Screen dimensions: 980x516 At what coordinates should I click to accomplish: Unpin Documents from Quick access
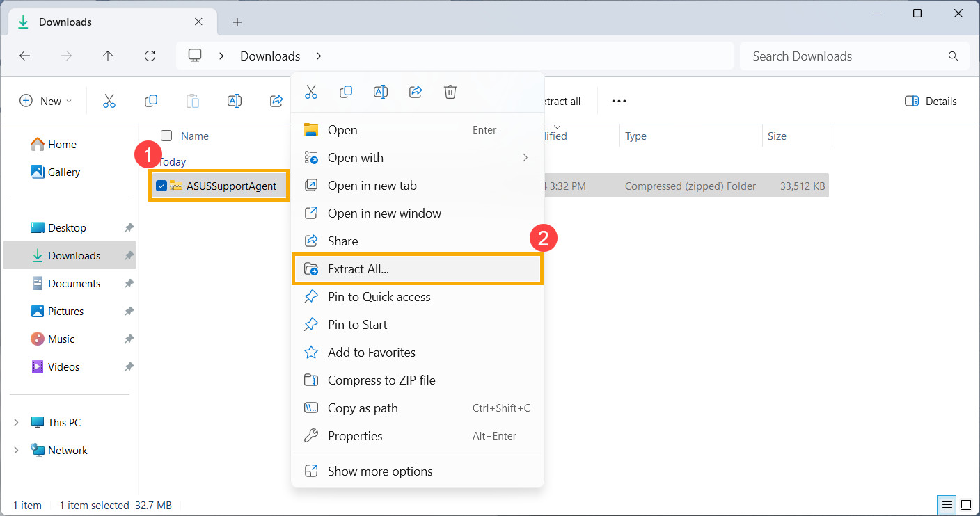(129, 284)
